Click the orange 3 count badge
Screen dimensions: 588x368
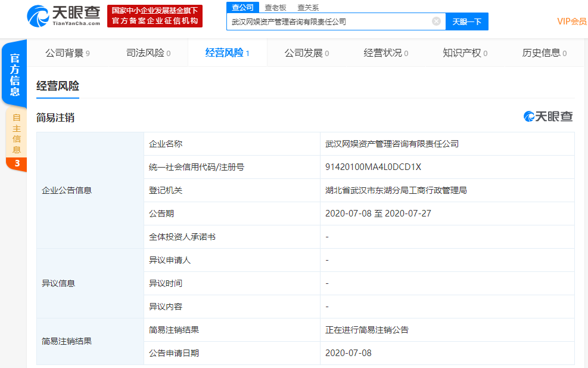pyautogui.click(x=17, y=163)
